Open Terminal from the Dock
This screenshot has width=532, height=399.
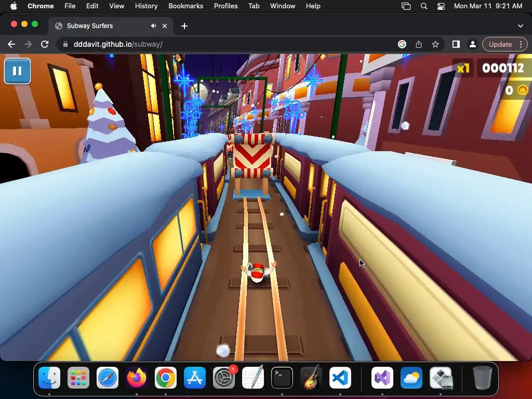[x=282, y=378]
